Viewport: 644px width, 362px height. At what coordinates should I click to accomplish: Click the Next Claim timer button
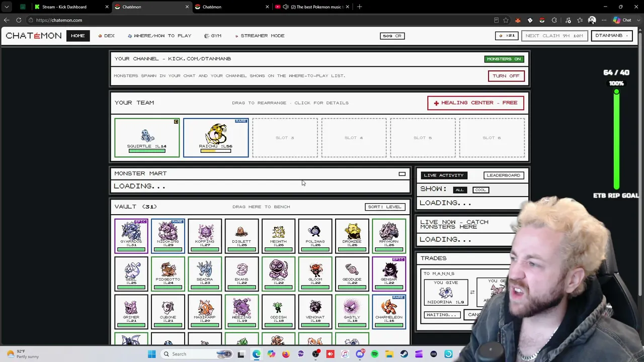pos(554,36)
